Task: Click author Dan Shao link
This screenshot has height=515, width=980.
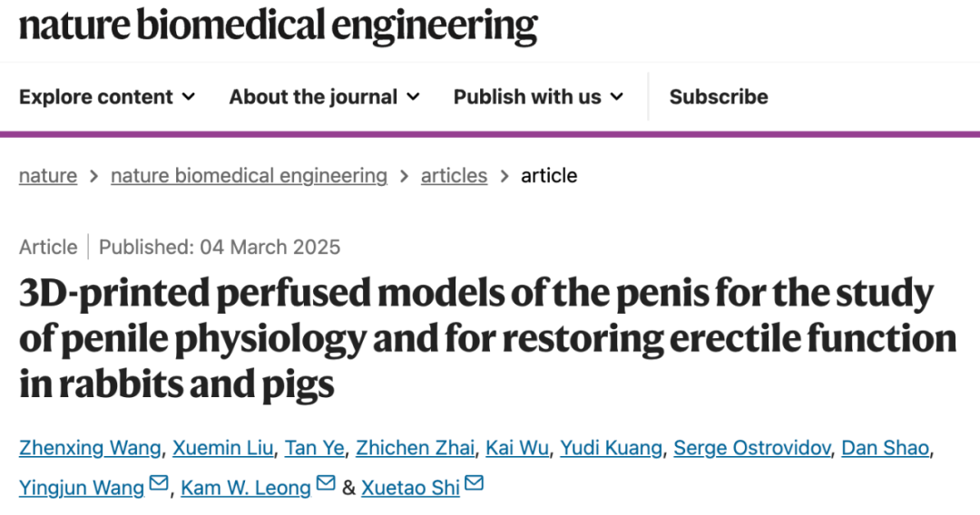Action: pos(885,447)
